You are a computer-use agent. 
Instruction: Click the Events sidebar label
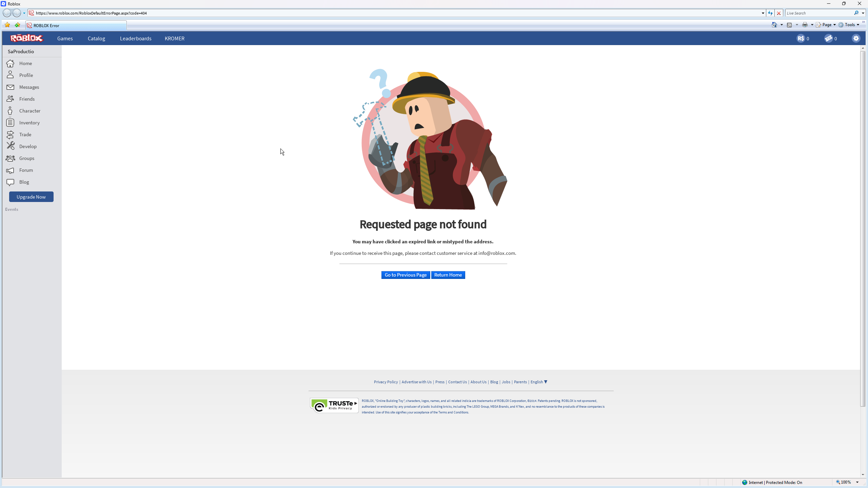pyautogui.click(x=12, y=209)
